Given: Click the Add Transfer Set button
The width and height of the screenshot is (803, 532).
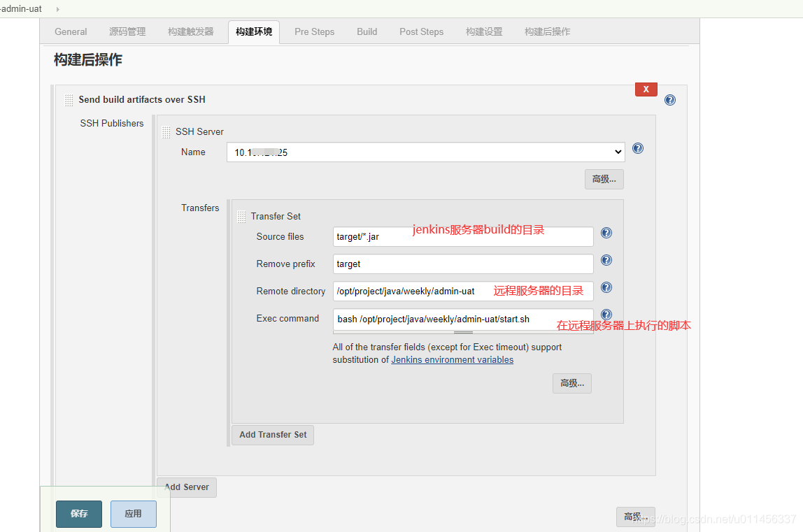Looking at the screenshot, I should click(x=273, y=435).
